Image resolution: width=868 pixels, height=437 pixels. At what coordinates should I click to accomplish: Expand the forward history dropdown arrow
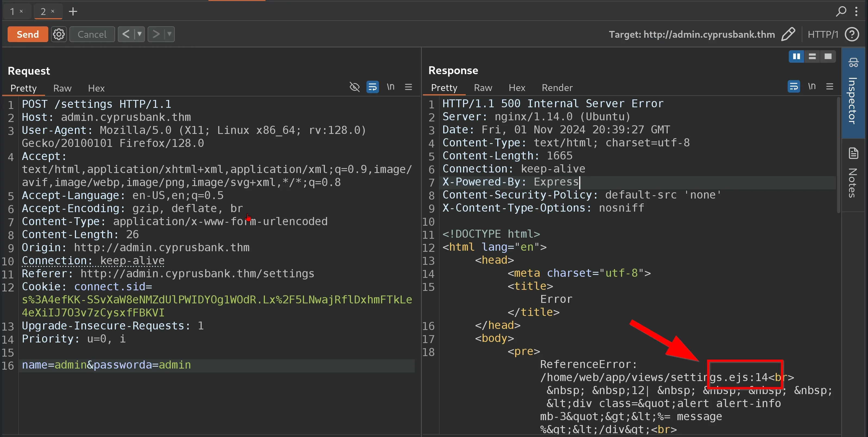tap(169, 34)
